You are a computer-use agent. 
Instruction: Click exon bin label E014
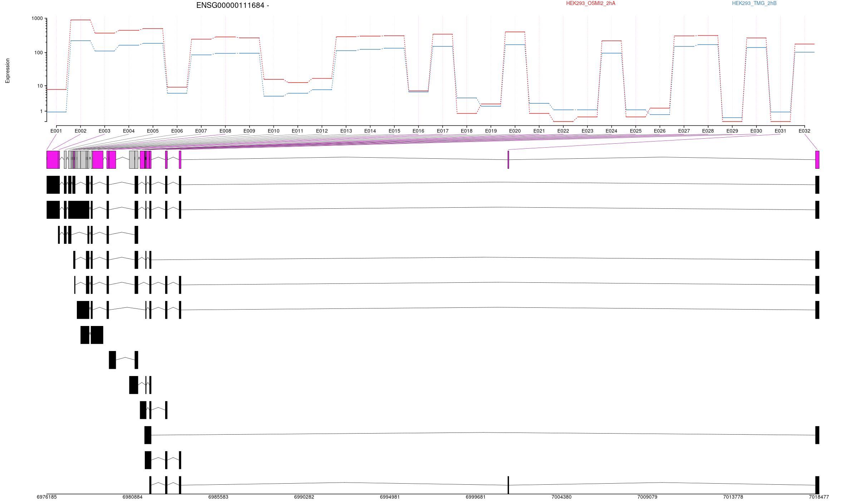pos(370,131)
